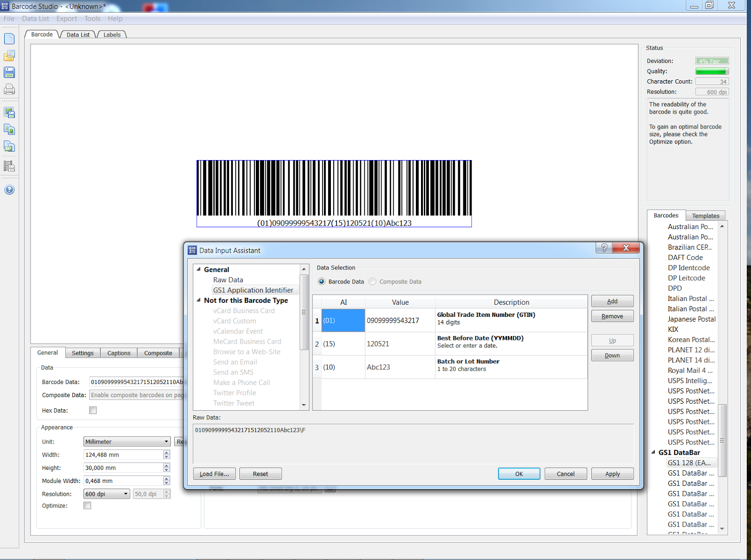Click the Export barcode as image icon
This screenshot has height=560, width=751.
click(x=9, y=113)
